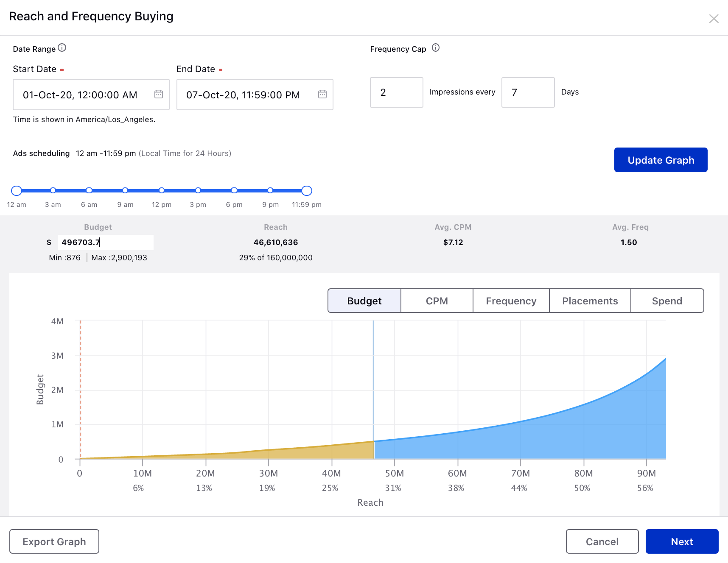Screen dimensions: 728x563
Task: Open the Start Date calendar picker icon
Action: pos(159,94)
